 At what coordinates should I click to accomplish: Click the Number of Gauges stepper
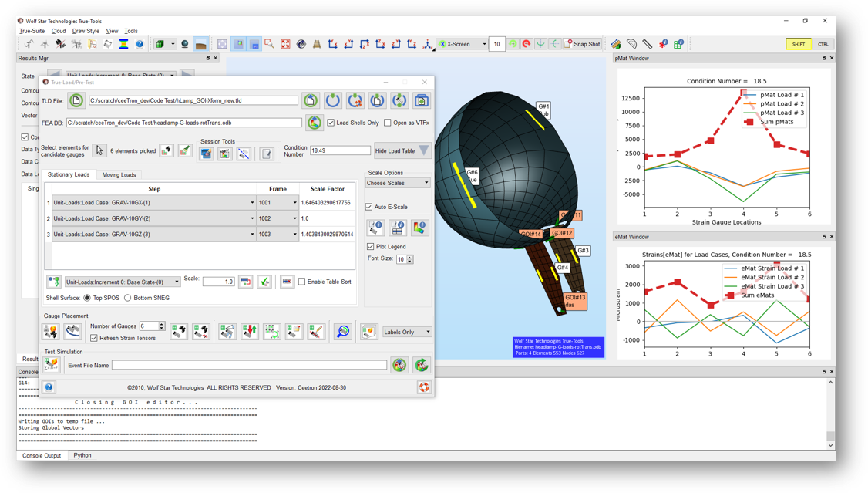(162, 326)
